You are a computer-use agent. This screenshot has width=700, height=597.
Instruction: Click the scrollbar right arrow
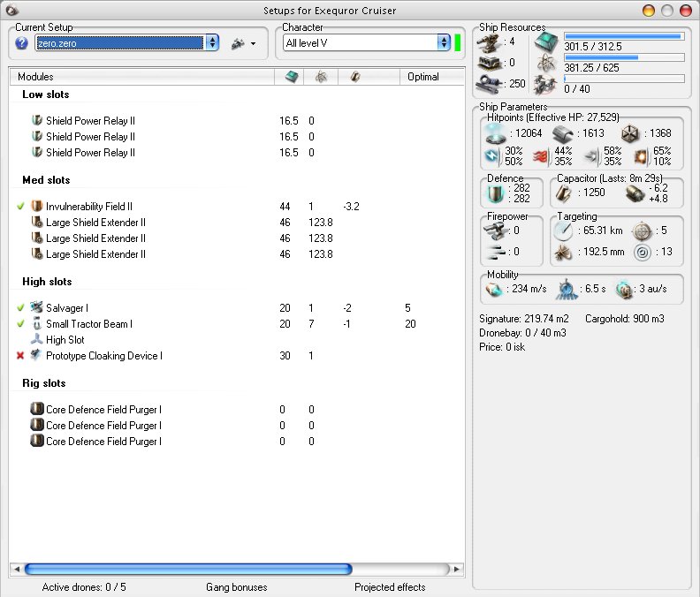(x=457, y=569)
